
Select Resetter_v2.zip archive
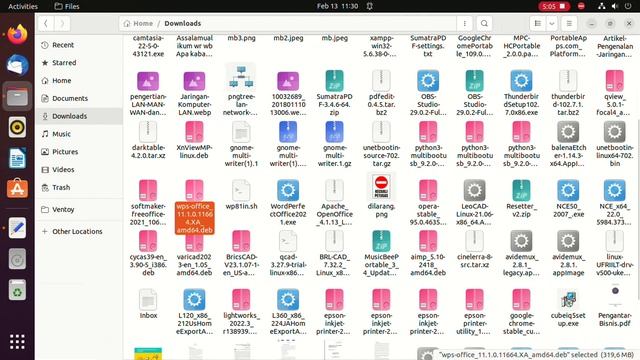521,199
